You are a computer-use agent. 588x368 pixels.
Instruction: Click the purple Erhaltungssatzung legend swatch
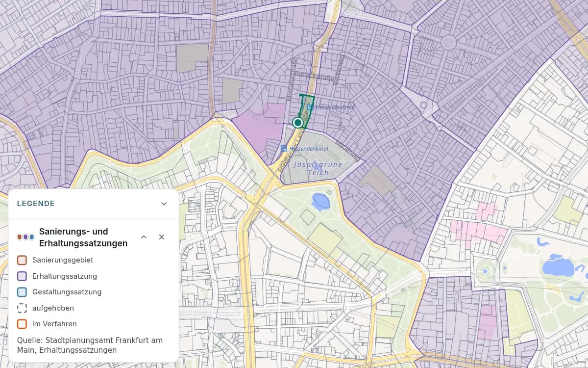[x=22, y=276]
